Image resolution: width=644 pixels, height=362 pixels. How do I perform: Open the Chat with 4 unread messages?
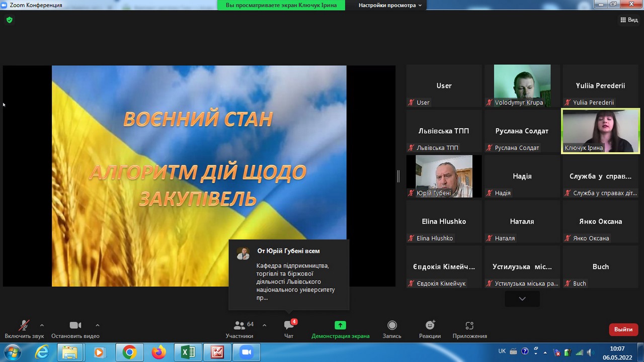tap(289, 325)
